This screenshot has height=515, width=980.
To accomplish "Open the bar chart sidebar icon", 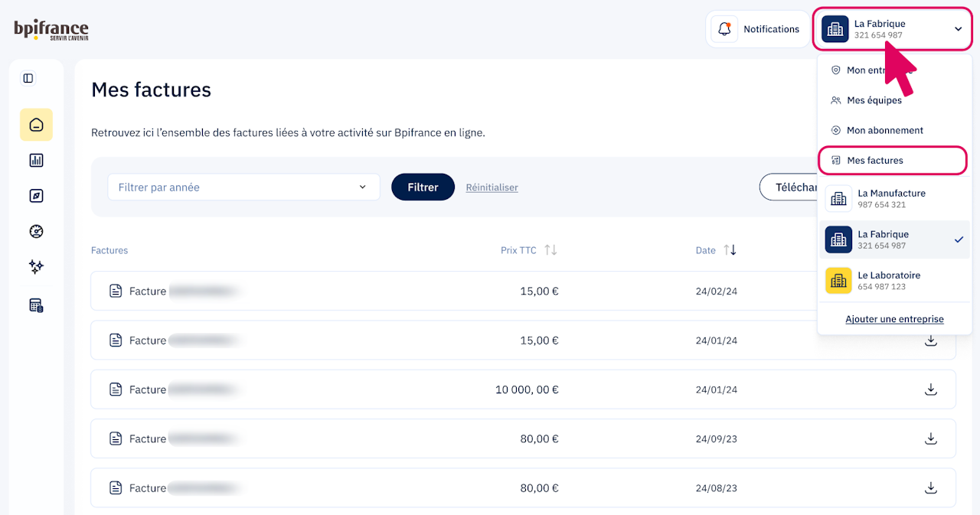I will coord(36,161).
